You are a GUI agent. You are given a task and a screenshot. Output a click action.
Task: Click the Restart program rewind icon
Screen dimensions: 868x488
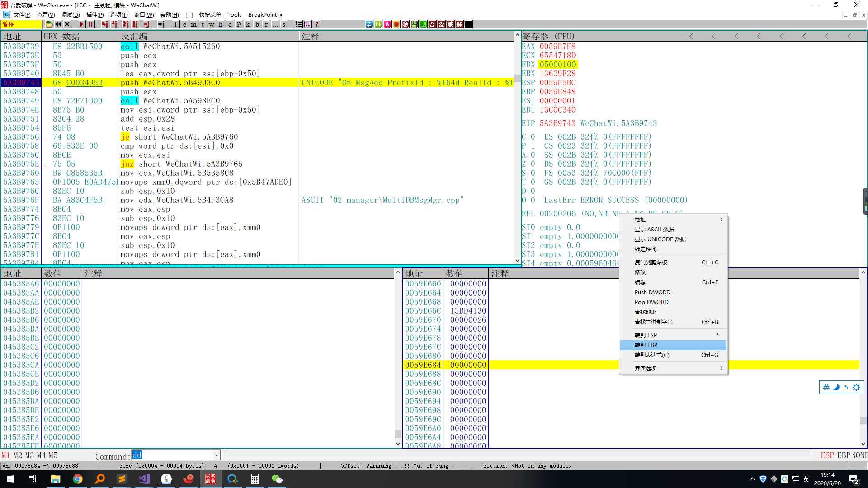[x=58, y=24]
